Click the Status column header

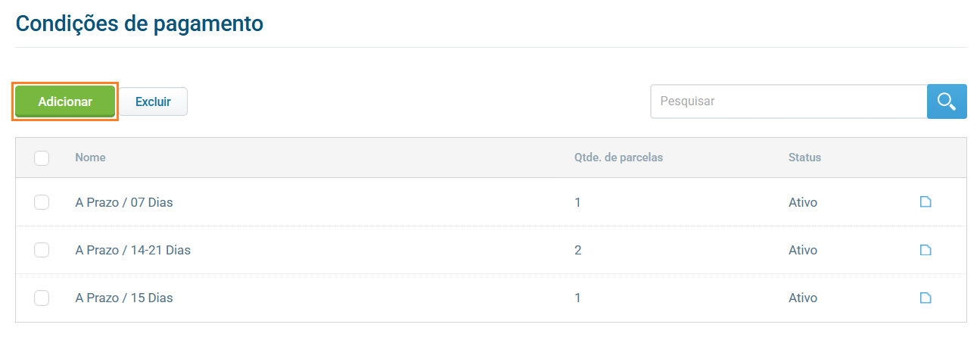804,158
